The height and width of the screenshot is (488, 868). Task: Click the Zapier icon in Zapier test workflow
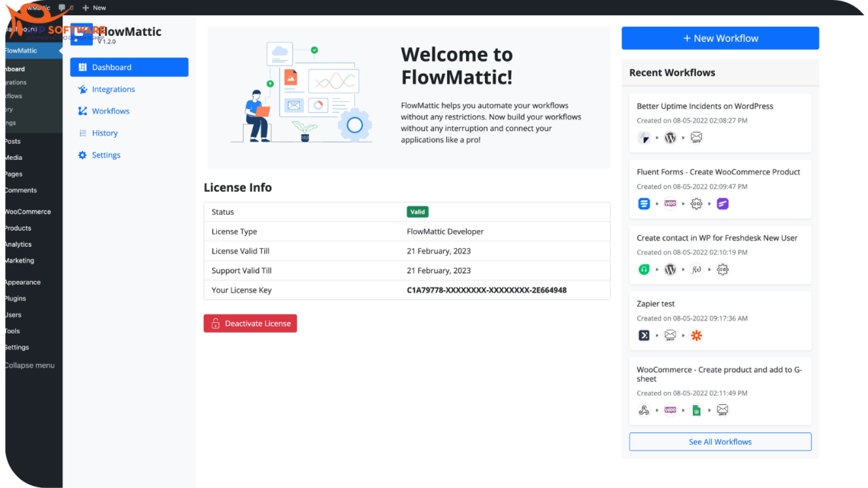tap(696, 335)
